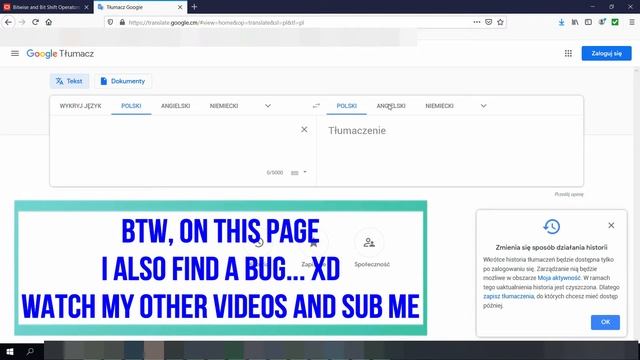The width and height of the screenshot is (640, 360).
Task: Expand the source language list chevron
Action: coord(268,106)
